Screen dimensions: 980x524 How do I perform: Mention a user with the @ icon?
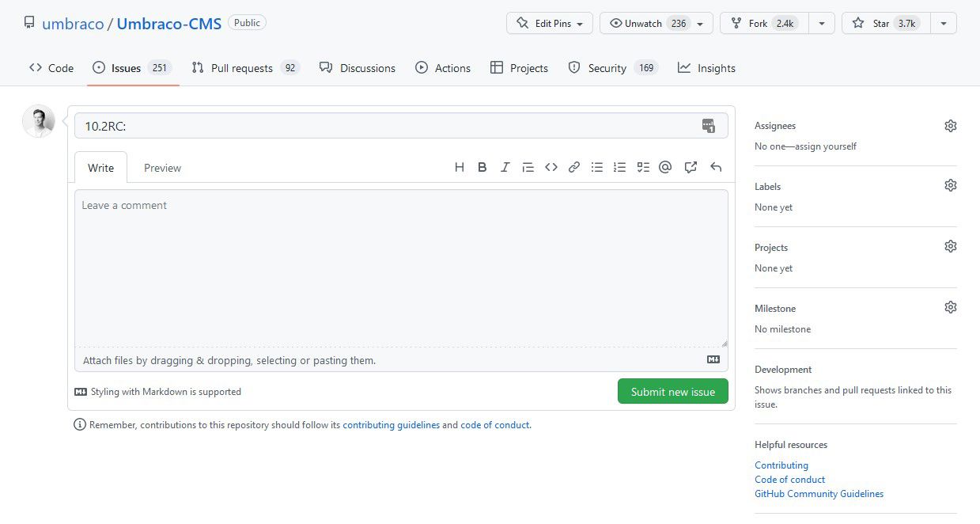coord(665,167)
